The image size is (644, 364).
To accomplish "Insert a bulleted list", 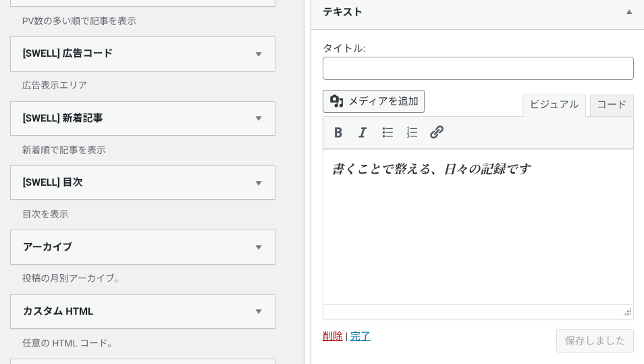I will tap(387, 132).
